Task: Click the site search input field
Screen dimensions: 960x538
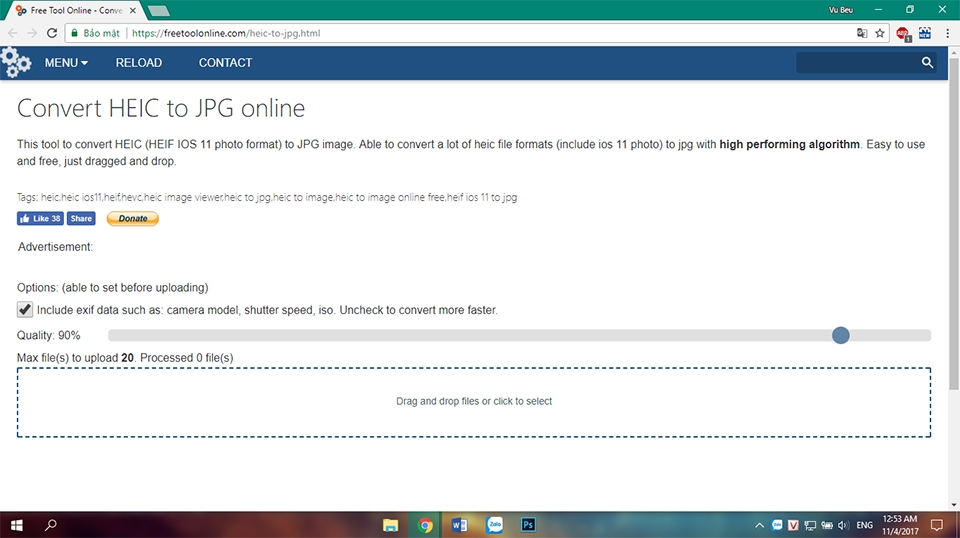Action: 857,62
